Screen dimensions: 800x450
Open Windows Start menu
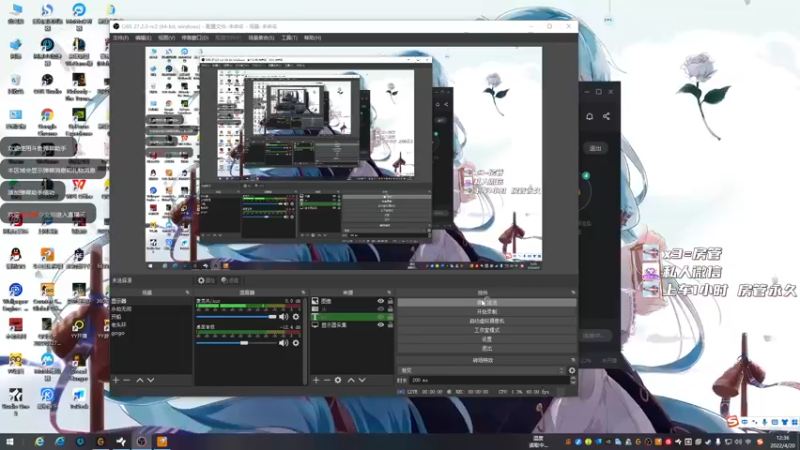[9, 442]
